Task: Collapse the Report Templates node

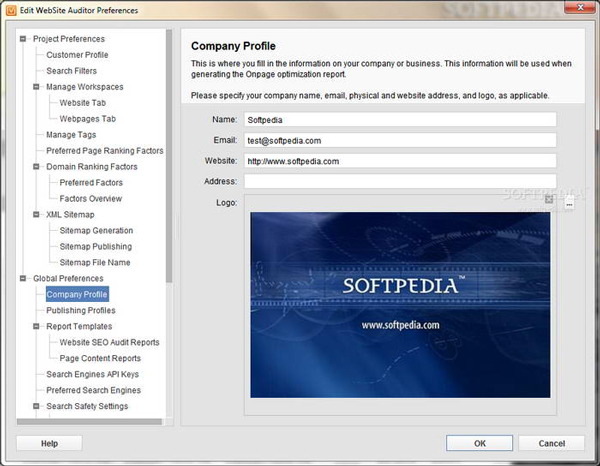Action: point(36,326)
